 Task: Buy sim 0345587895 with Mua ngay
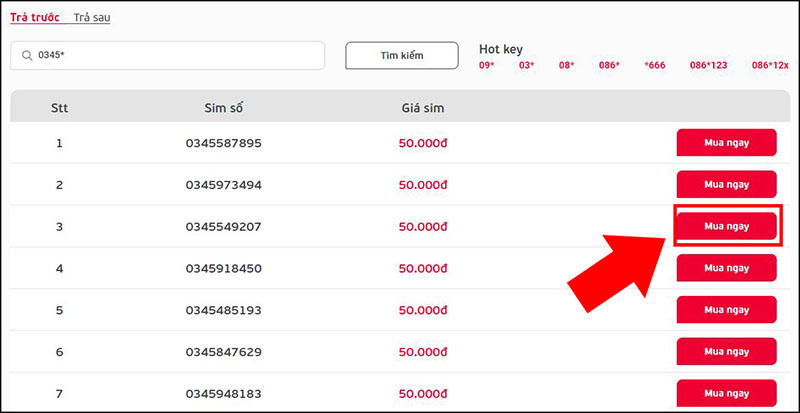point(726,143)
